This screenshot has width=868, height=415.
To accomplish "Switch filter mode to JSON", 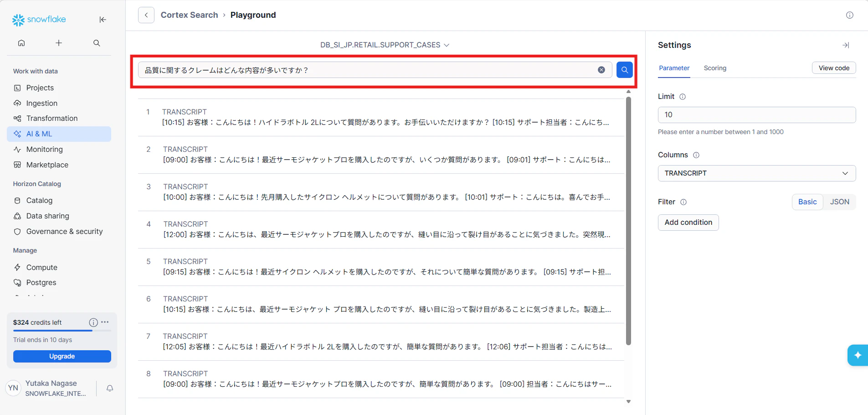I will [839, 202].
